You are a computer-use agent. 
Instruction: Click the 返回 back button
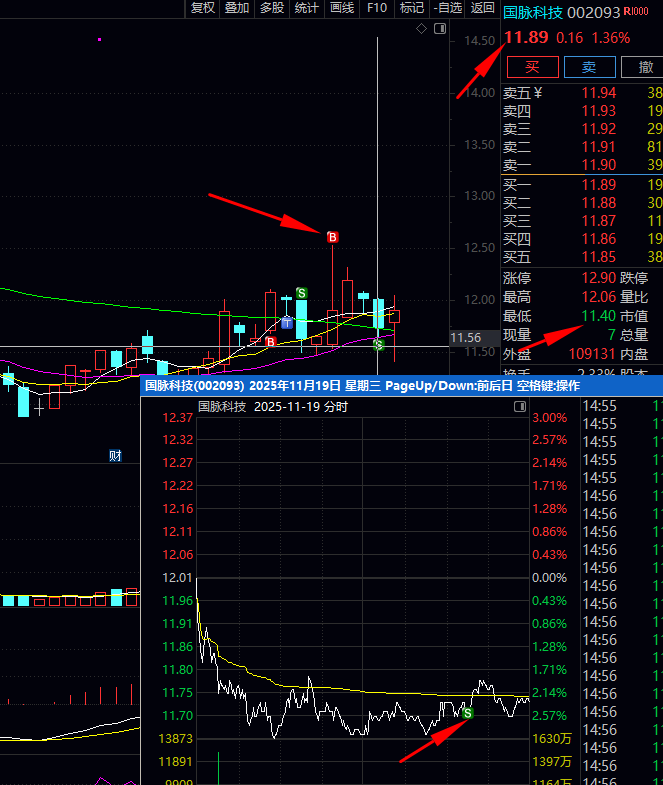tap(482, 8)
